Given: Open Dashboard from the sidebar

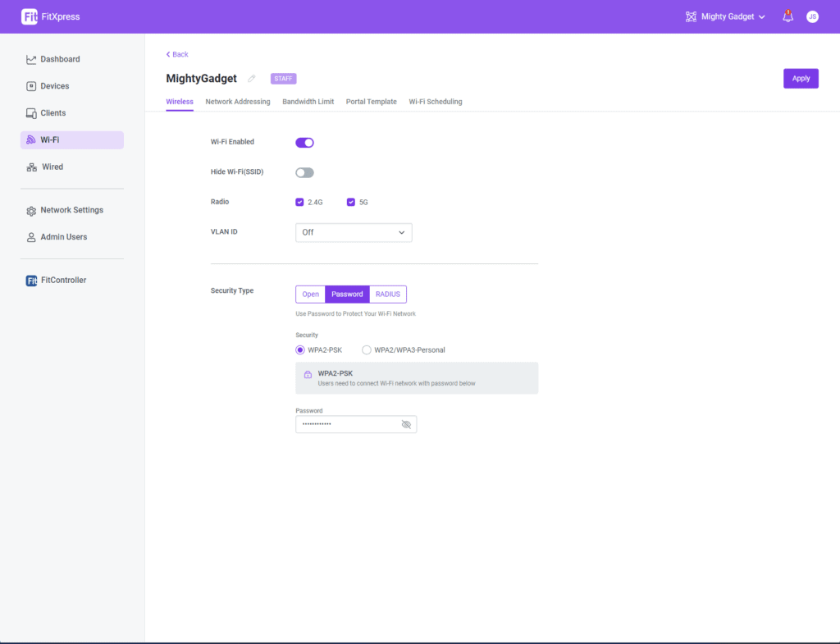Looking at the screenshot, I should [60, 59].
